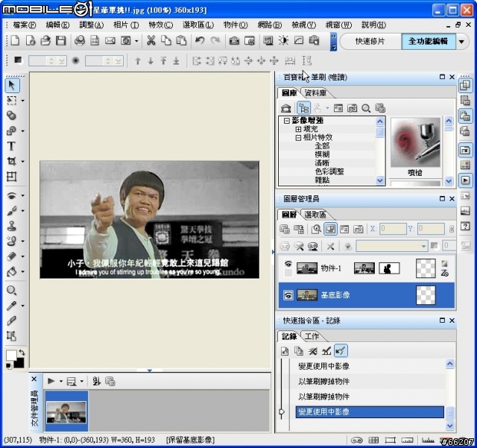Select the Pick (arrow) tool
This screenshot has height=448, width=477.
coord(12,85)
